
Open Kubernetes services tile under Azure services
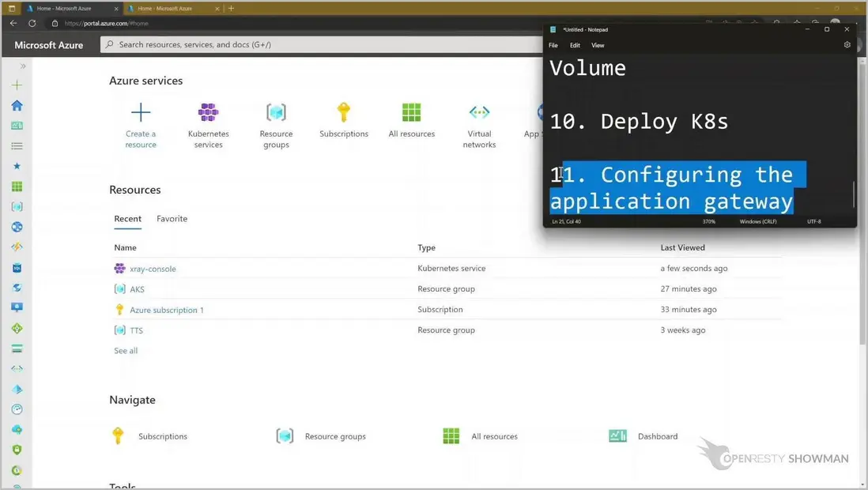pyautogui.click(x=208, y=125)
